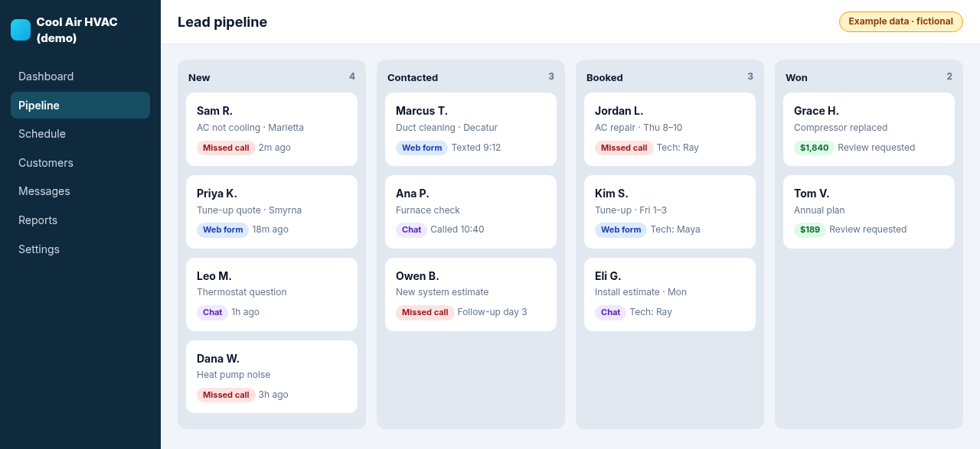Open Grace H. won card

[869, 129]
